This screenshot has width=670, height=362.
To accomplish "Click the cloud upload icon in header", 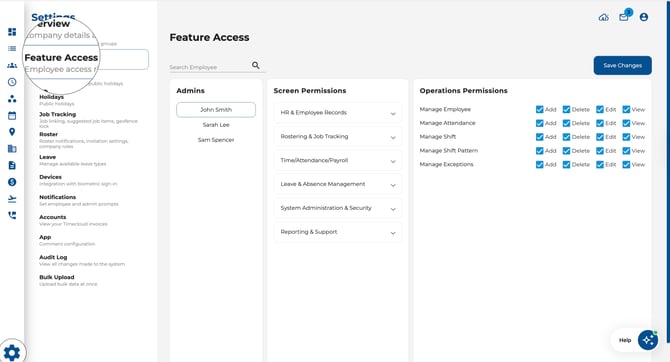I will (x=603, y=18).
